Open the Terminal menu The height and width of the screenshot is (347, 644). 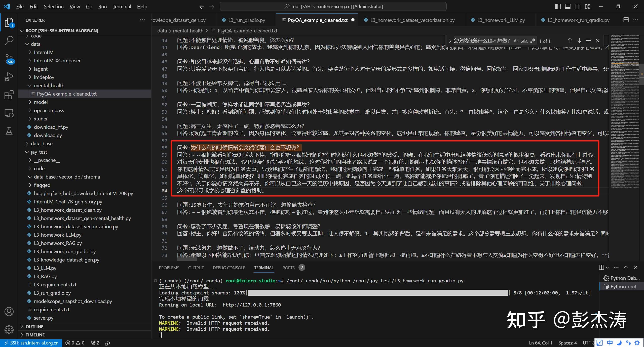pos(122,7)
